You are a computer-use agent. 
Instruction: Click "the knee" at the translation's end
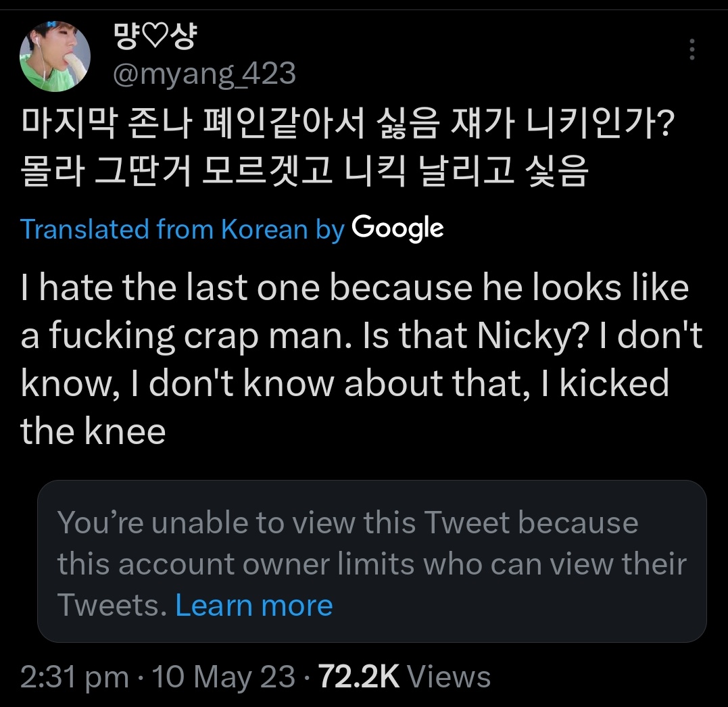coord(93,431)
